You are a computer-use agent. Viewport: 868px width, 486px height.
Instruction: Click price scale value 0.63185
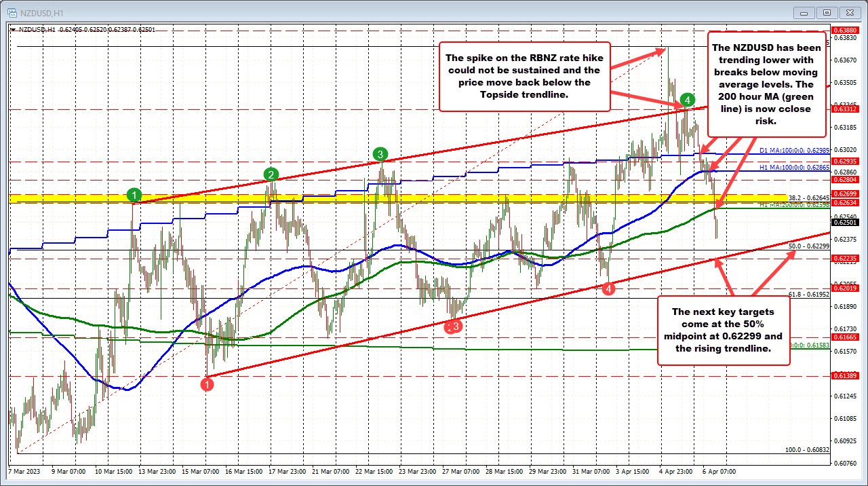[844, 127]
